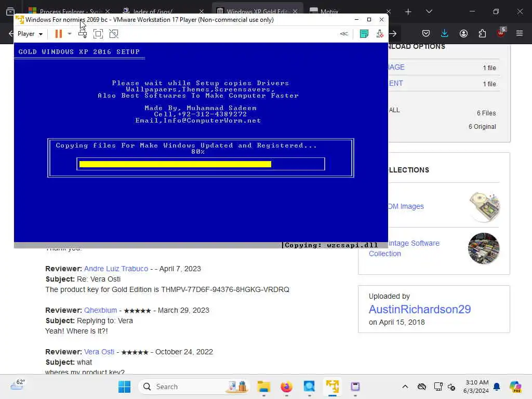
Task: Open reviewer Qhexbium's profile link
Action: (x=100, y=310)
